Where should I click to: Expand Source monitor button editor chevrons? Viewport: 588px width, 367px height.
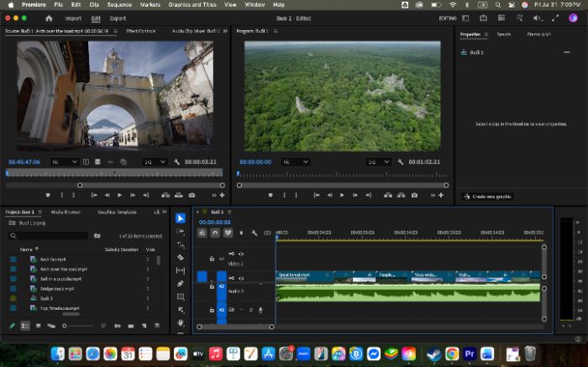pos(213,196)
